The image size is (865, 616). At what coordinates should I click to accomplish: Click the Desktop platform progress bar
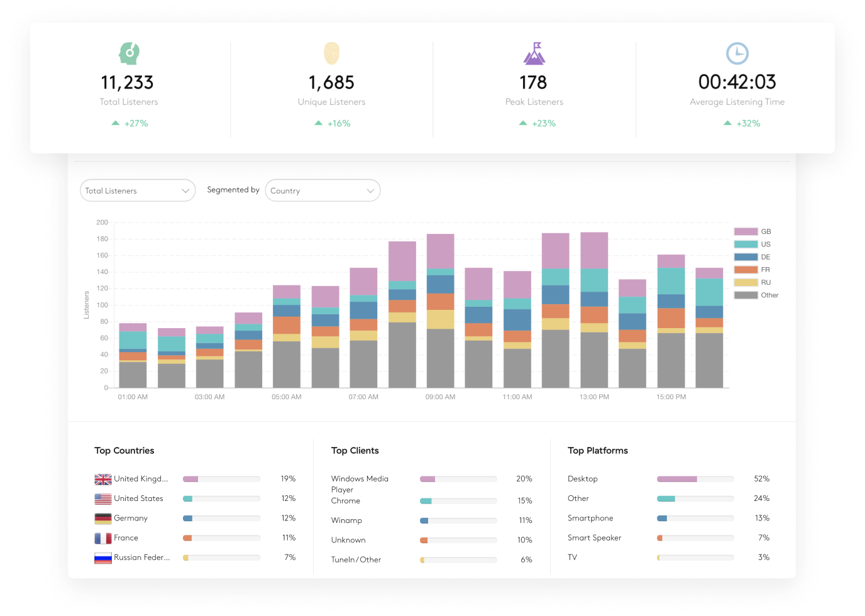[695, 478]
